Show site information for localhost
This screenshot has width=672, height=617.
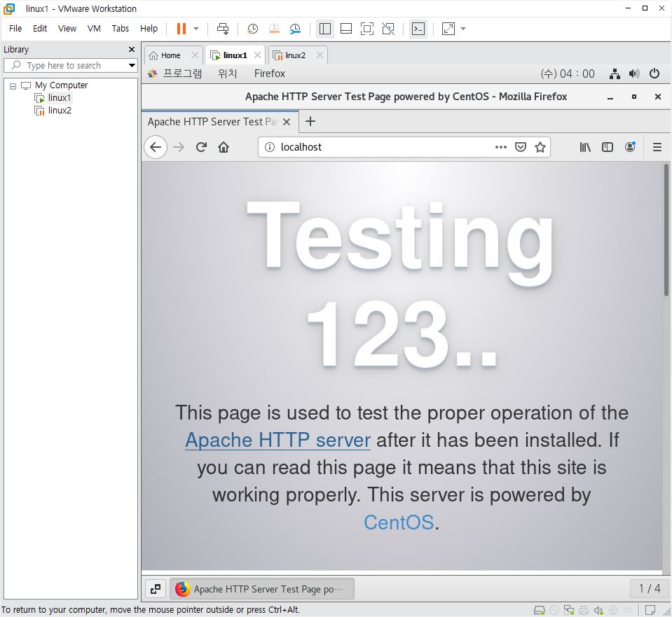pyautogui.click(x=270, y=147)
